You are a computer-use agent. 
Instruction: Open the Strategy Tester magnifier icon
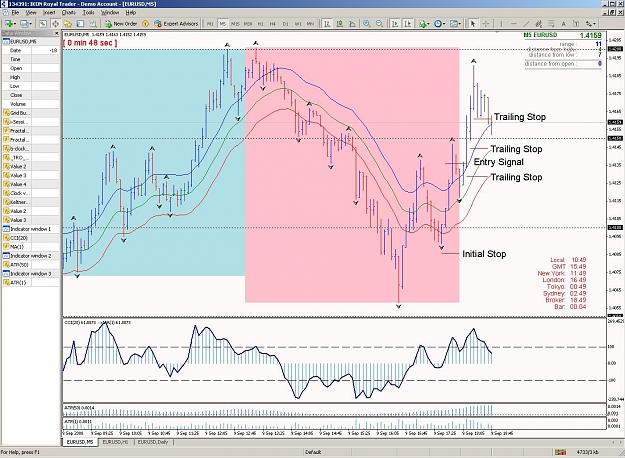[92, 24]
